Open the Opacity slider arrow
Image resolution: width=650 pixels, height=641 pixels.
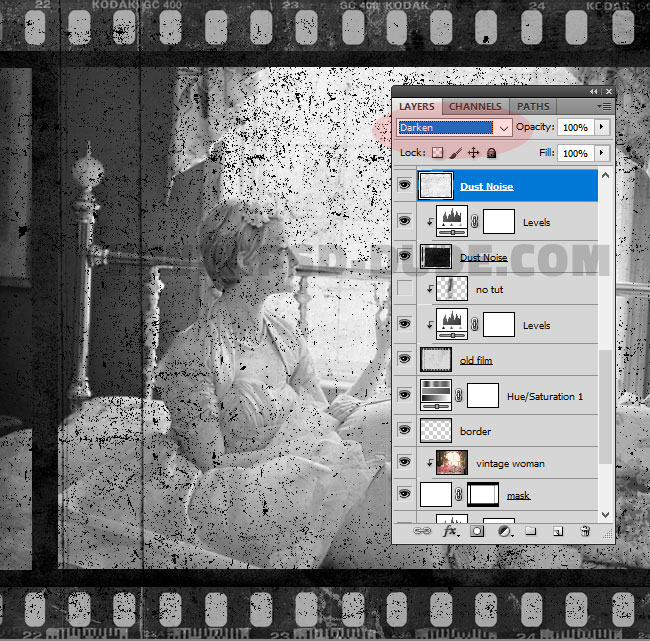601,127
